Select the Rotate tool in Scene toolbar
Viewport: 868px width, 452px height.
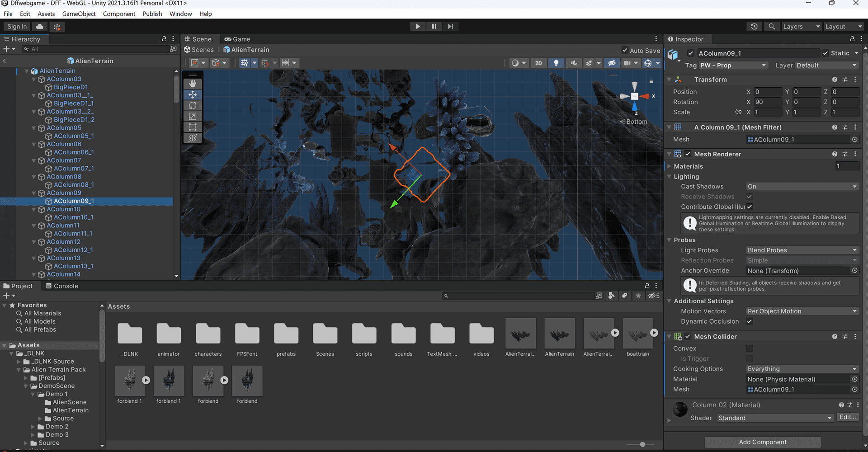[193, 105]
